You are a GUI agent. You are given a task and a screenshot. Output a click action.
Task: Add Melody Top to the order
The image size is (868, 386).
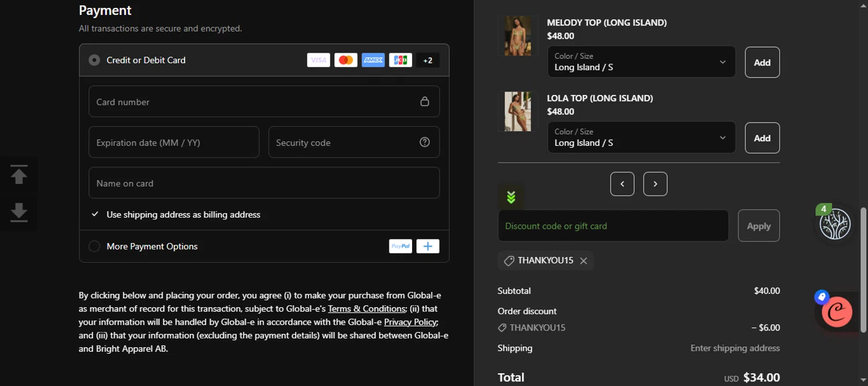click(762, 63)
